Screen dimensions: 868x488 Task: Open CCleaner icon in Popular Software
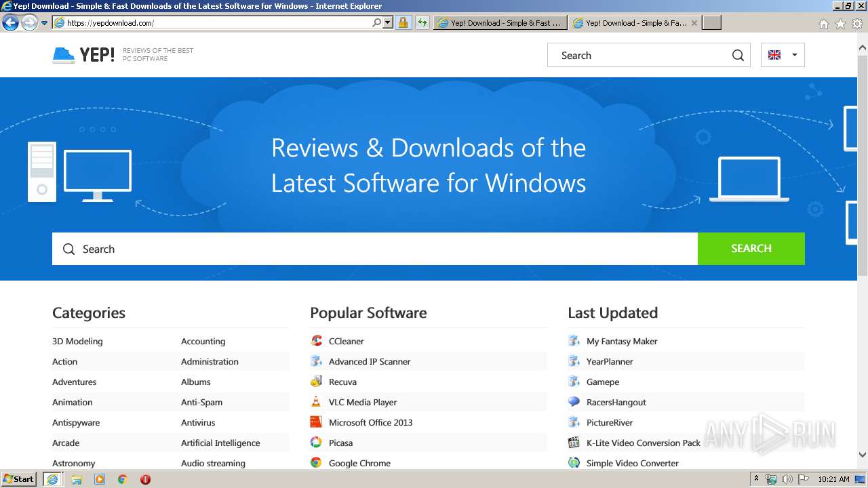click(316, 341)
